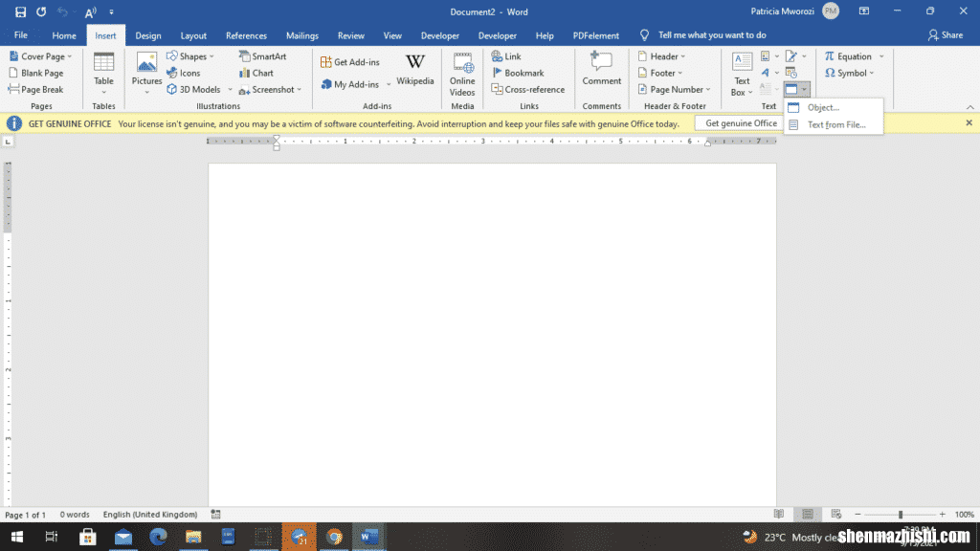Insert a Page Break
The image size is (980, 551).
coord(35,89)
